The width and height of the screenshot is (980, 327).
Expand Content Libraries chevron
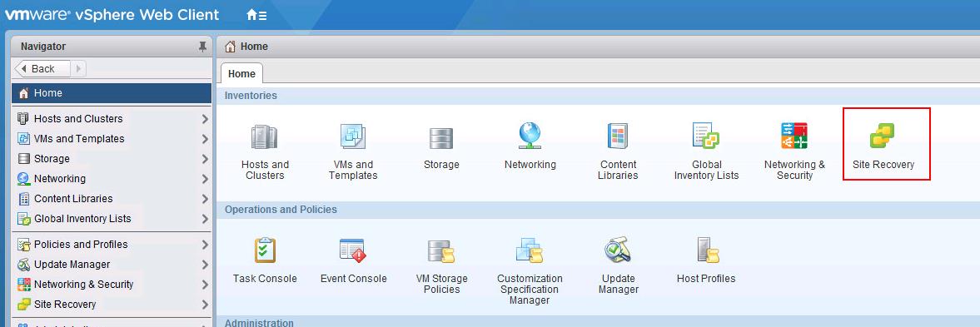pos(204,198)
